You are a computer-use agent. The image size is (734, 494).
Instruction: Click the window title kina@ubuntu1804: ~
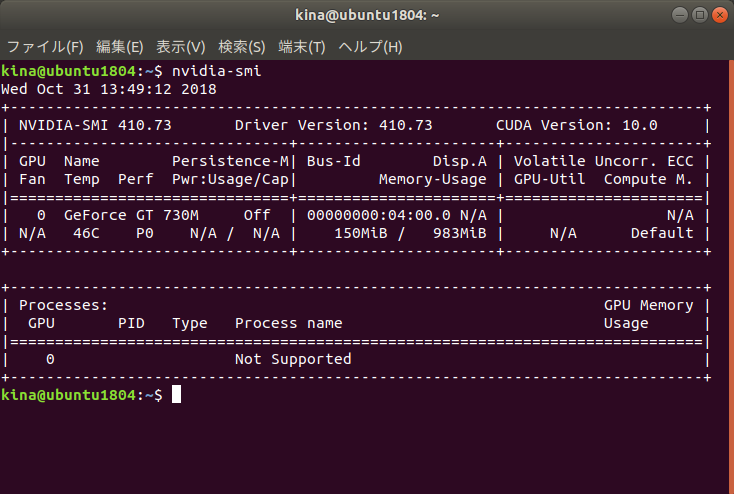point(367,15)
